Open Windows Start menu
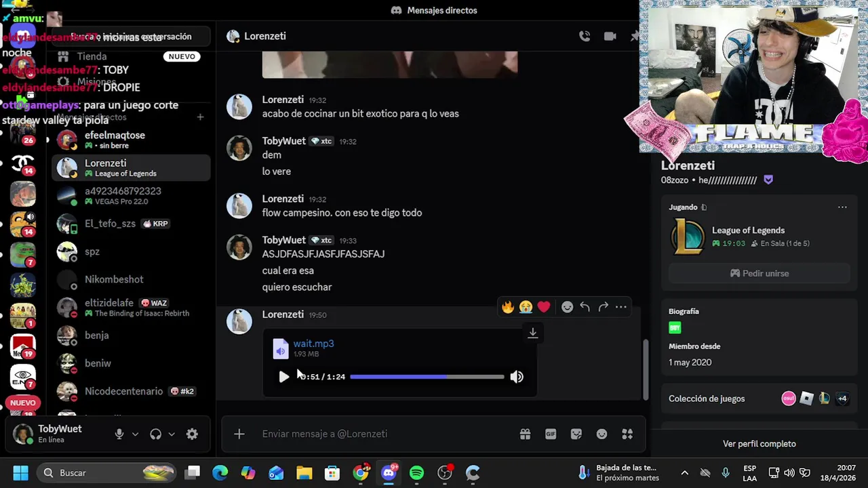This screenshot has width=868, height=488. coord(20,472)
